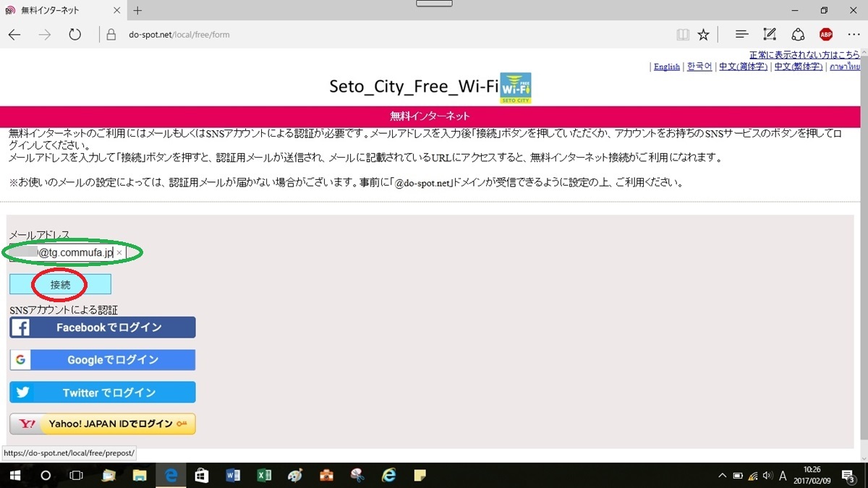Launch Excel from the taskbar
This screenshot has height=488, width=868.
click(x=264, y=476)
